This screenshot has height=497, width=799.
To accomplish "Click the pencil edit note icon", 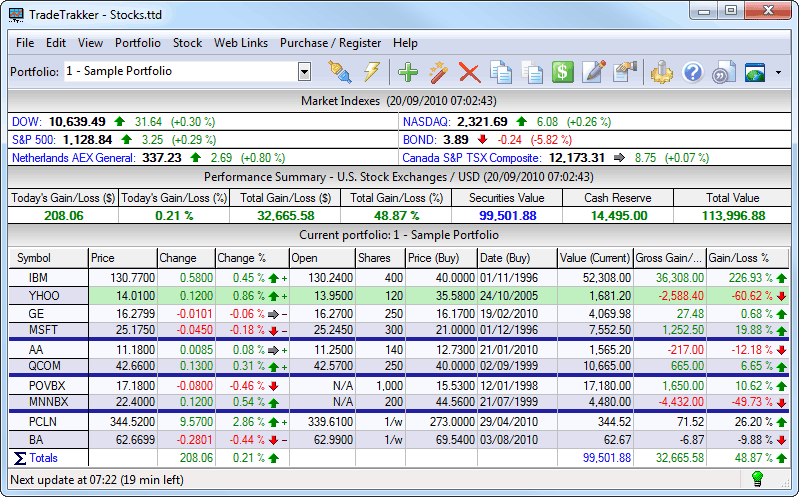I will (x=594, y=72).
